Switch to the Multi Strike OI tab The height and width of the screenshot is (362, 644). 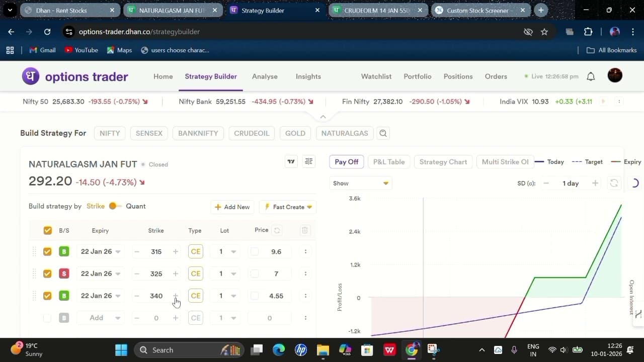tap(505, 162)
